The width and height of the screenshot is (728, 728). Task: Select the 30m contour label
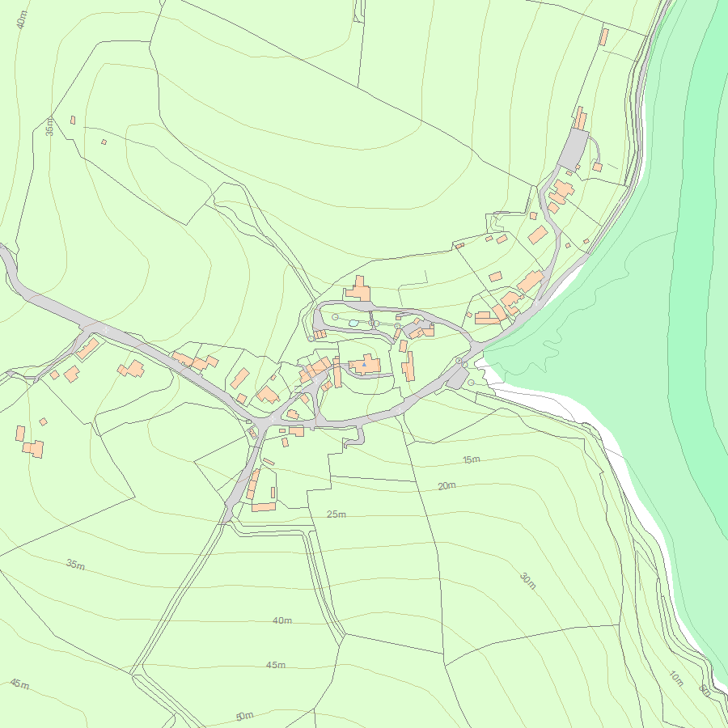[x=528, y=582]
